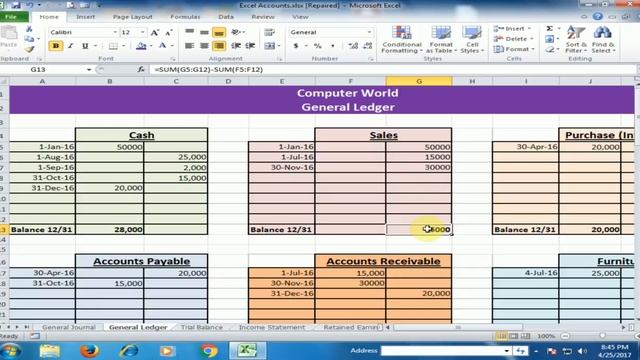Screen dimensions: 640x360
Task: Open the File tab
Action: coord(12,17)
